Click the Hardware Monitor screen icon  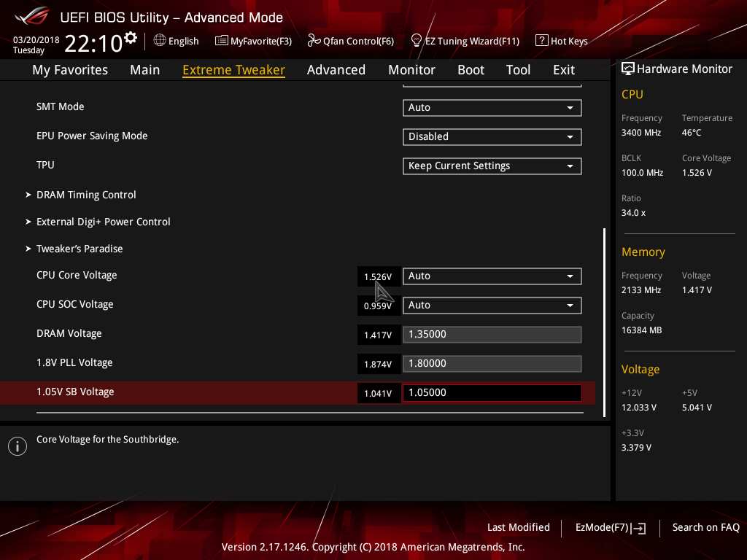[628, 69]
